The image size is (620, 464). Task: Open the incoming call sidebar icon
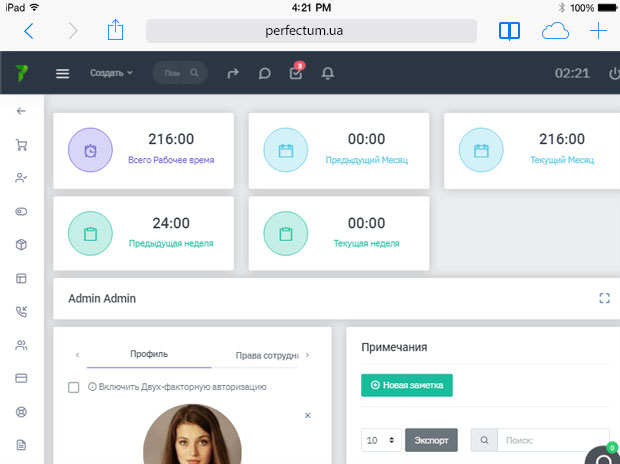(21, 312)
